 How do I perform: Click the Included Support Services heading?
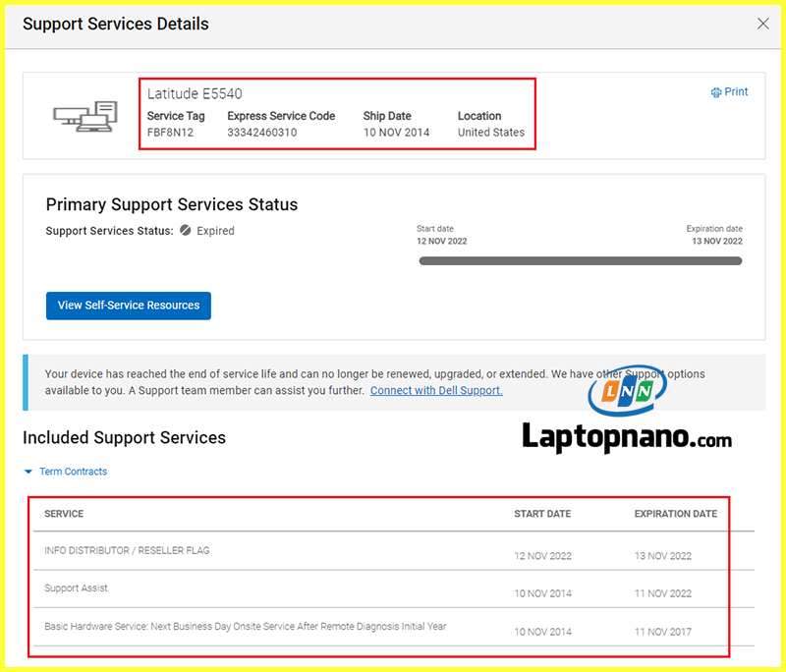coord(124,437)
